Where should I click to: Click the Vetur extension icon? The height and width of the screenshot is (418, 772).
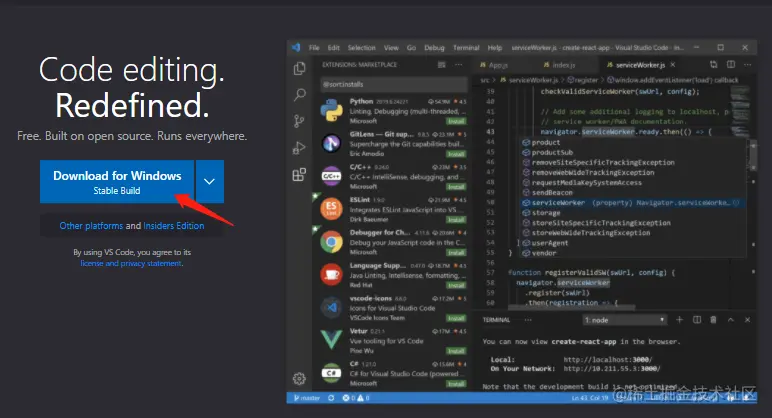[331, 340]
